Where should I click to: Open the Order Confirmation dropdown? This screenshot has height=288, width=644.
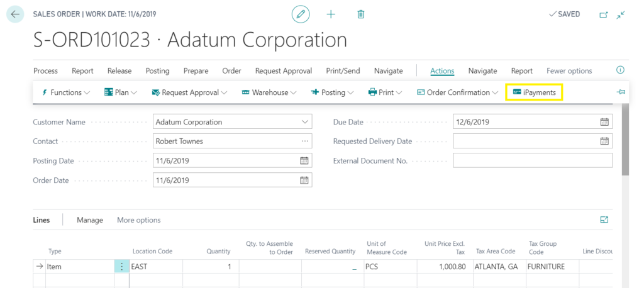click(457, 92)
